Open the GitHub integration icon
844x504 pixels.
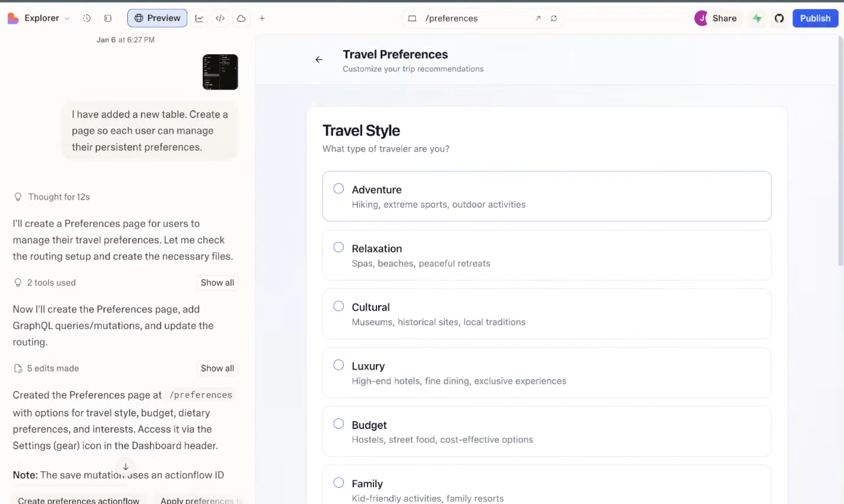(779, 18)
